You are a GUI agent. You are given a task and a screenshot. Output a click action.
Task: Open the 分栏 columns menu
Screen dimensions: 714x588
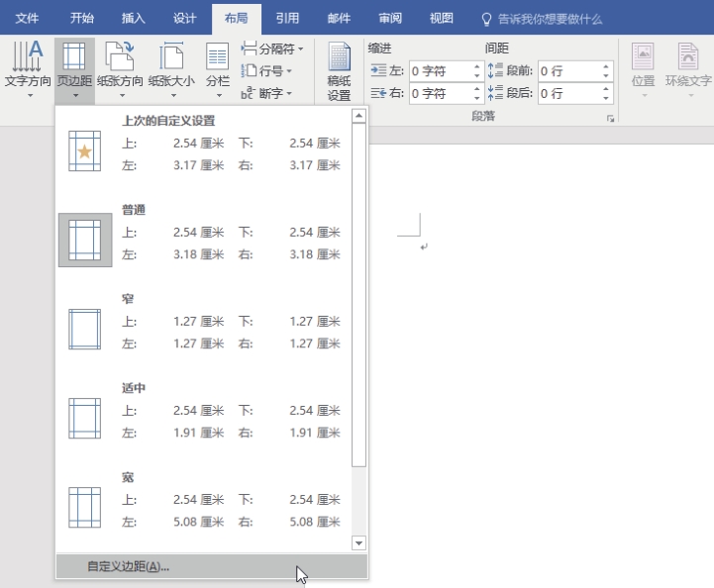pyautogui.click(x=218, y=69)
